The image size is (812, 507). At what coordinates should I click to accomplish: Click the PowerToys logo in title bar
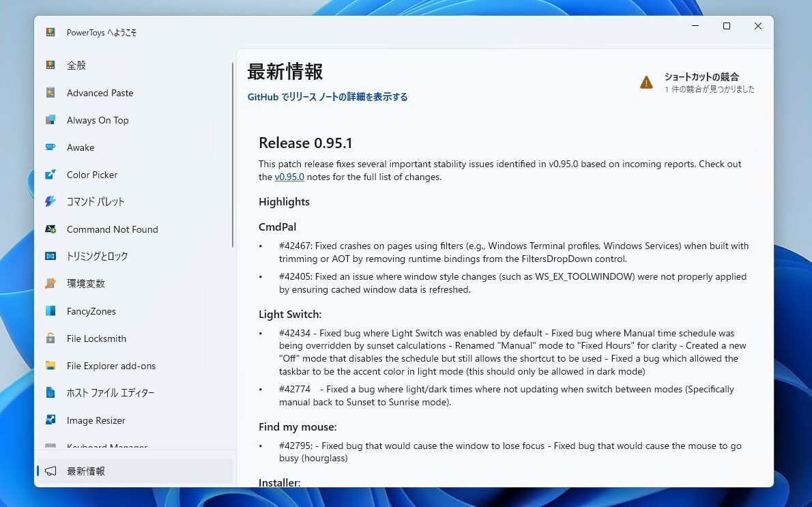click(50, 32)
